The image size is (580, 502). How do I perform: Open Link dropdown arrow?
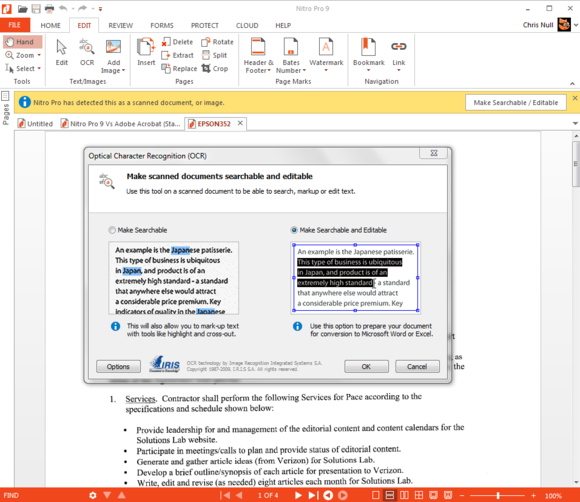point(398,70)
